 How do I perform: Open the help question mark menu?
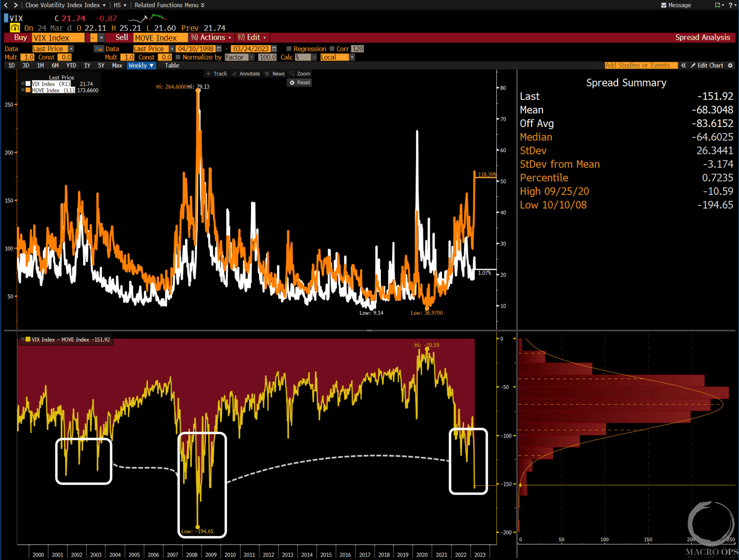(732, 5)
